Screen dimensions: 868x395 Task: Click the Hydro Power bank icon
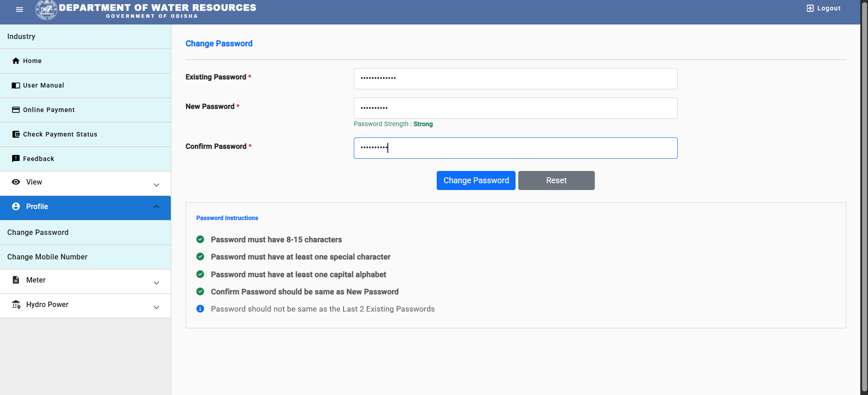[16, 304]
